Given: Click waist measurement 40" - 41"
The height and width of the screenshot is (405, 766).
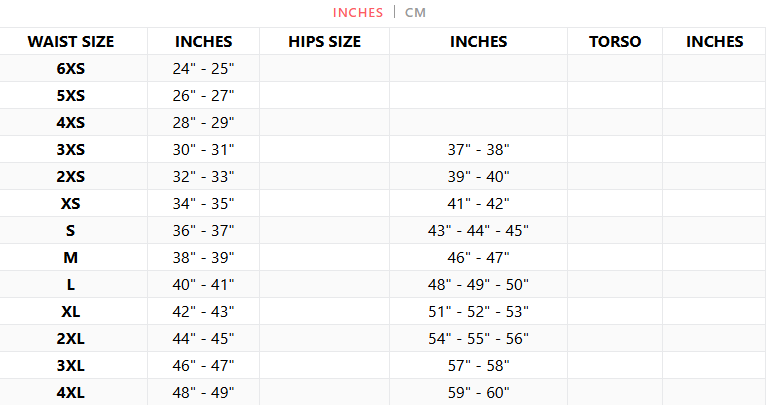Looking at the screenshot, I should (x=204, y=284).
